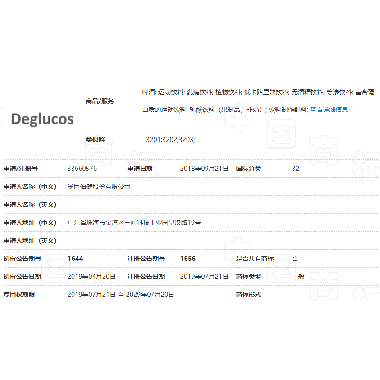Click the goods/services label

click(100, 101)
